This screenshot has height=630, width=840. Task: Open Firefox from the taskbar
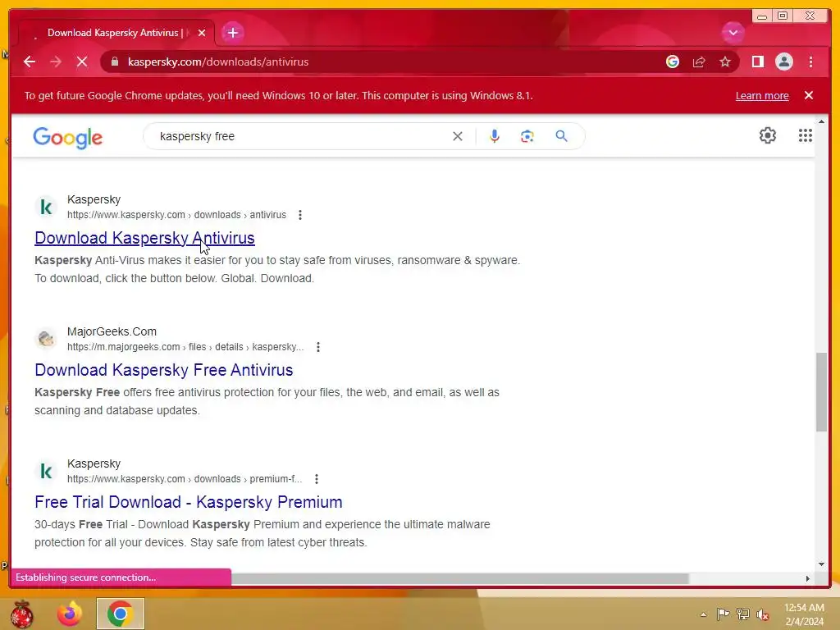coord(70,614)
